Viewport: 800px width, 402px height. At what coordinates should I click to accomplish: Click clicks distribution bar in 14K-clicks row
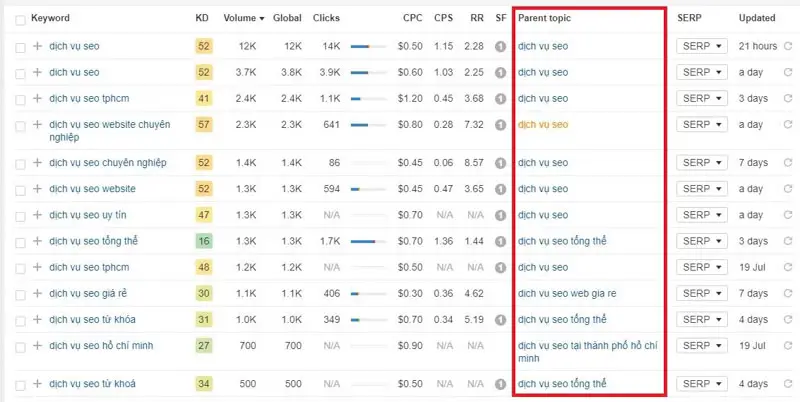coord(368,46)
